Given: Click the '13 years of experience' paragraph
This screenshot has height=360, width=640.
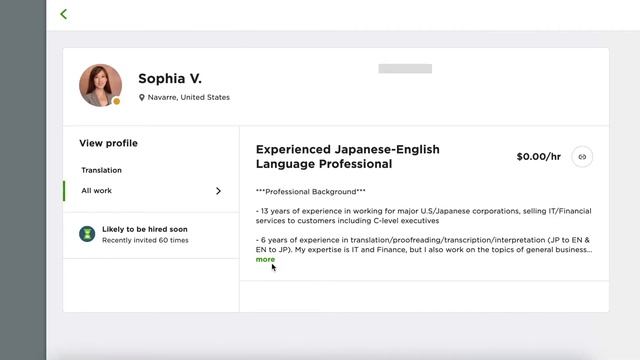Looking at the screenshot, I should pos(424,216).
